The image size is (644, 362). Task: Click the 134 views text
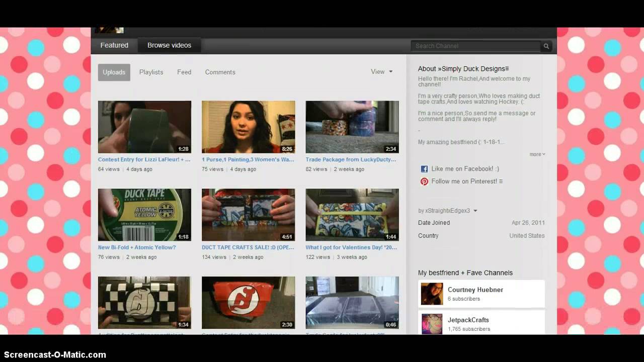(214, 257)
